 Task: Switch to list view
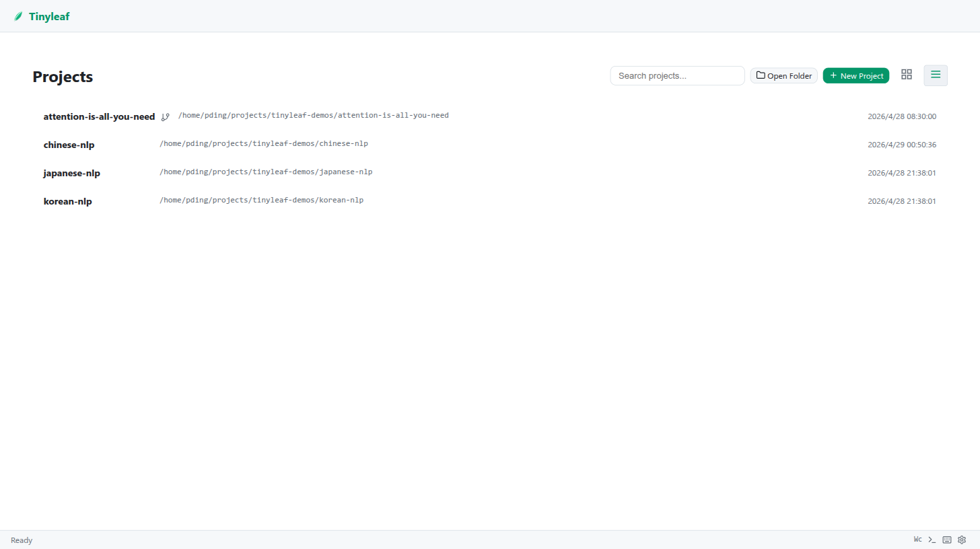936,75
